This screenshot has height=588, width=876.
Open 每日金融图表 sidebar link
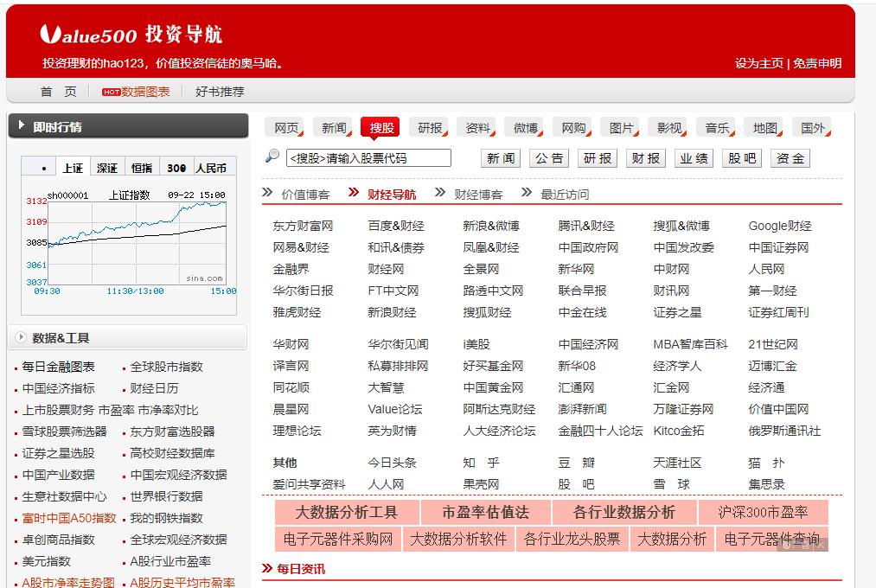click(x=58, y=367)
